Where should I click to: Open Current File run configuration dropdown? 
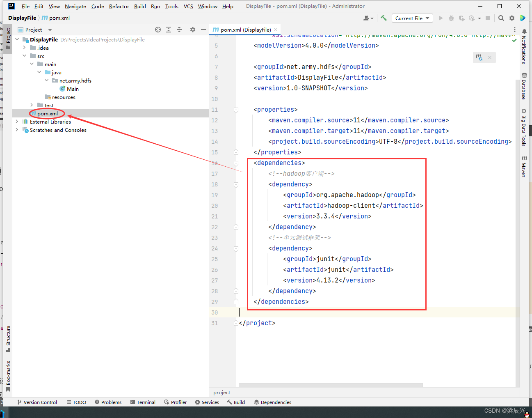[412, 18]
